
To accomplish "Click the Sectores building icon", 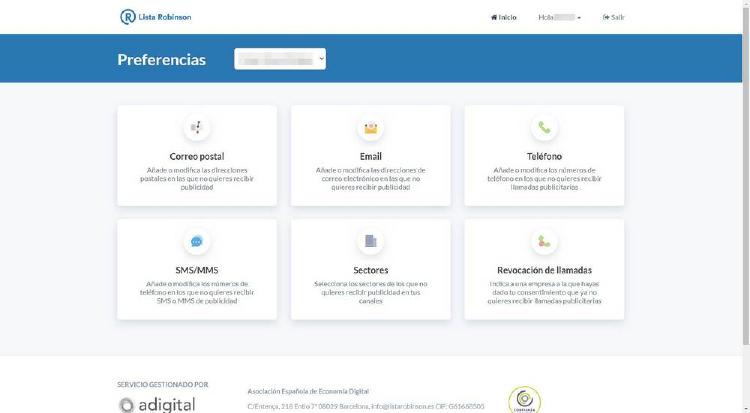I will point(370,241).
